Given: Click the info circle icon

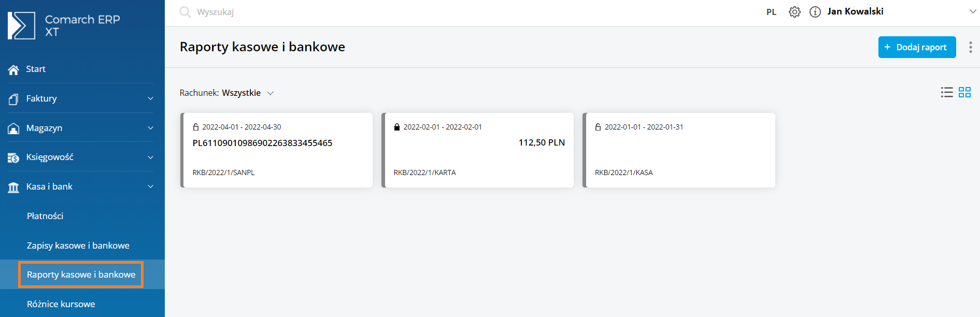Looking at the screenshot, I should [x=815, y=12].
